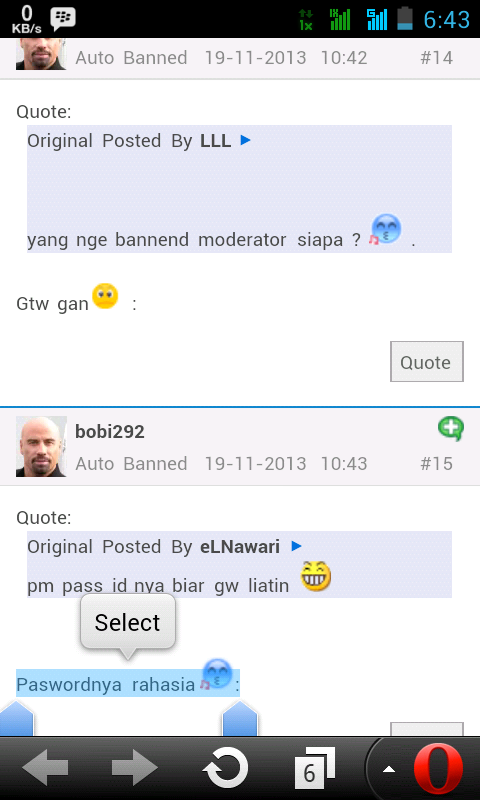The image size is (480, 800).
Task: Tap the Opera forward arrow
Action: pos(134,767)
